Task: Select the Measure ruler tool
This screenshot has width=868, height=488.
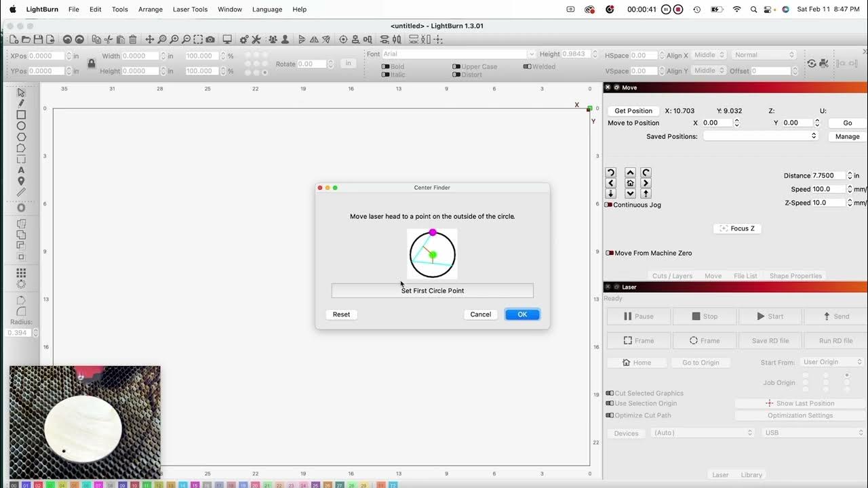Action: pyautogui.click(x=21, y=192)
